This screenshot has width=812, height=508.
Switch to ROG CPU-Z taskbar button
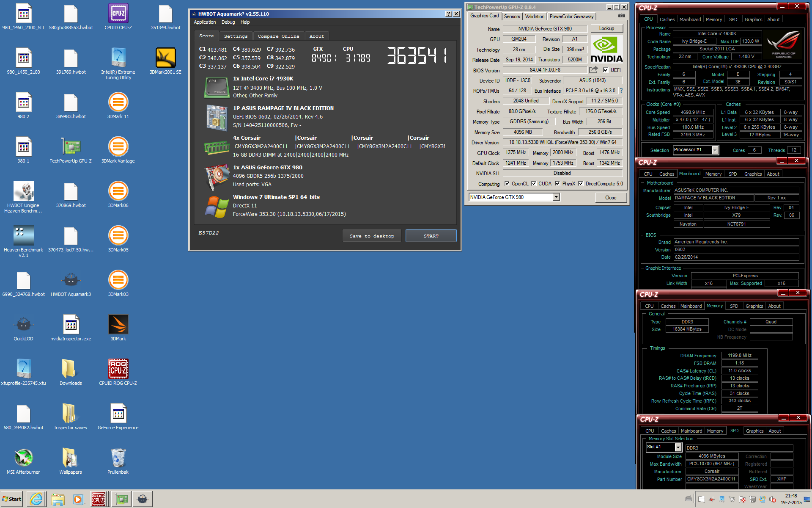pyautogui.click(x=99, y=499)
